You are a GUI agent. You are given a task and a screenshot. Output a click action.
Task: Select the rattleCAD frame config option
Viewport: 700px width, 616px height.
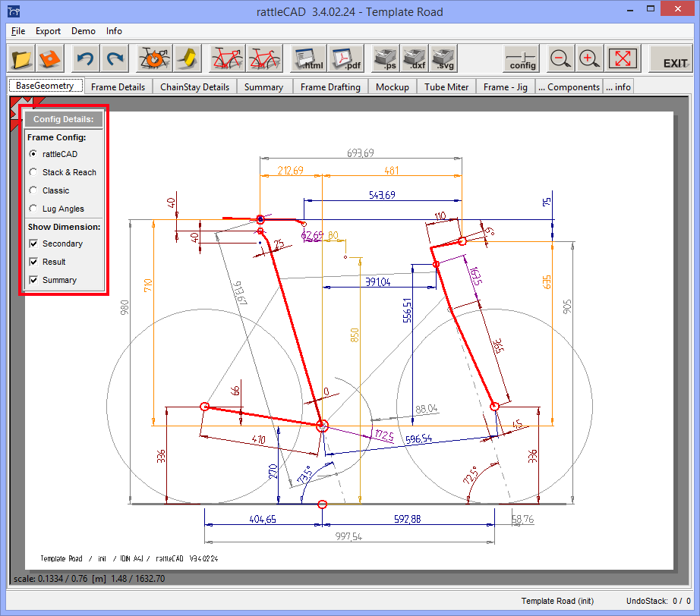(54, 154)
